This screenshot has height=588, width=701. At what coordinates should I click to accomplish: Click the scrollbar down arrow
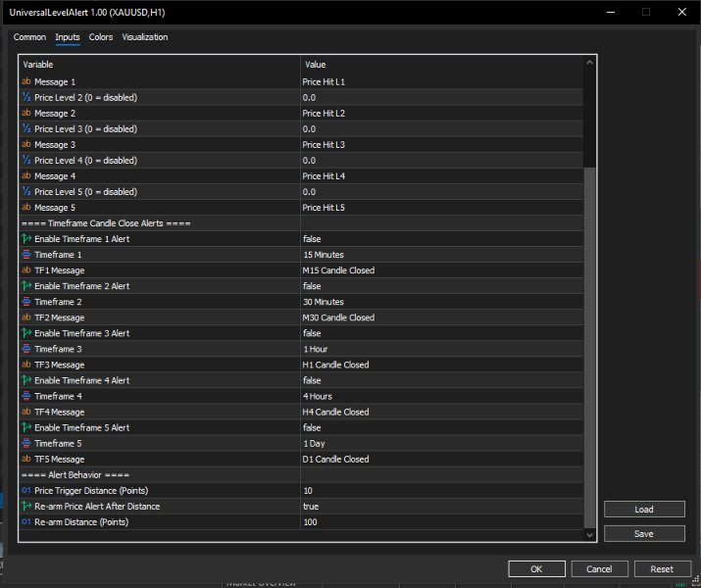click(589, 535)
